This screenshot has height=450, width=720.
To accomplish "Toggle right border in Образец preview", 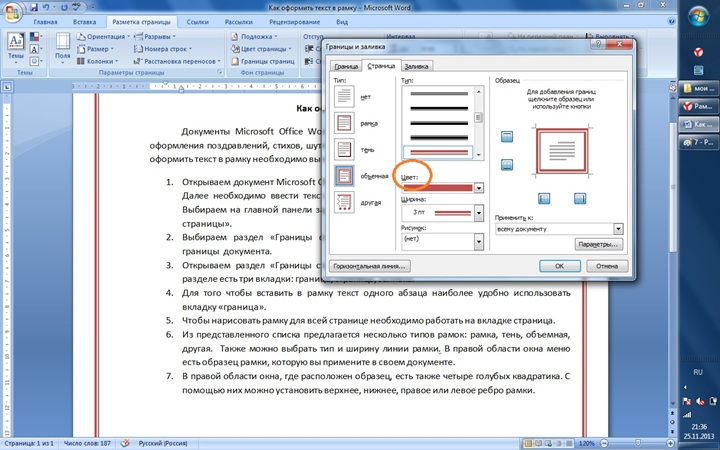I will point(580,198).
